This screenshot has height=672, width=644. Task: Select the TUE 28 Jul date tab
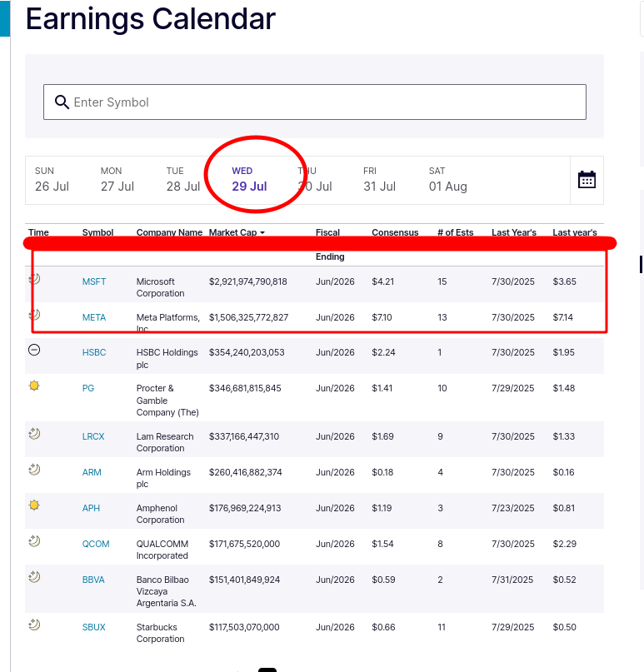pos(183,180)
